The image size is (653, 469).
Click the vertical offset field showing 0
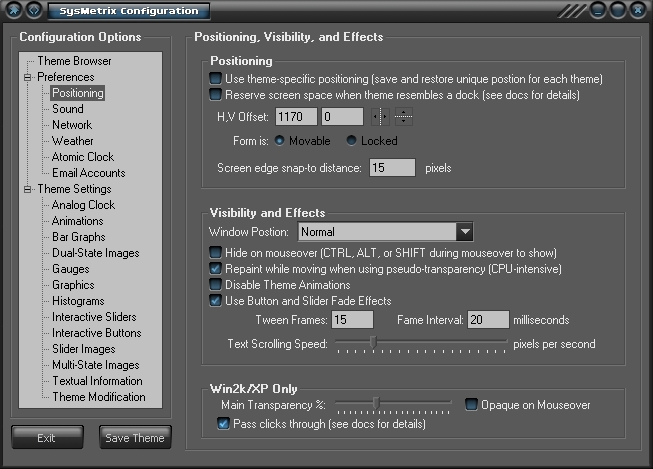342,117
